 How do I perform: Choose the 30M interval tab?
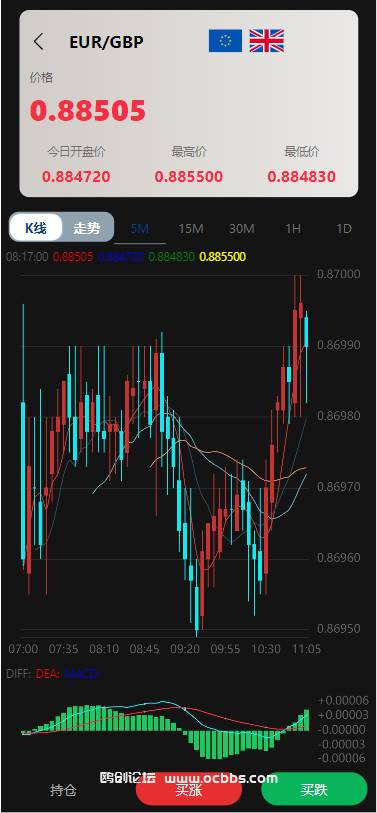(242, 229)
